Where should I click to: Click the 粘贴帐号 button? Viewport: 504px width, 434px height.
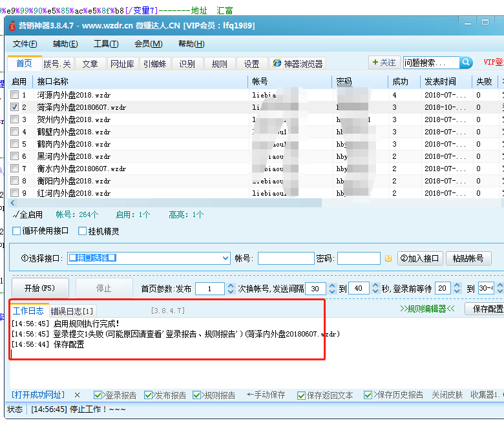tap(468, 258)
